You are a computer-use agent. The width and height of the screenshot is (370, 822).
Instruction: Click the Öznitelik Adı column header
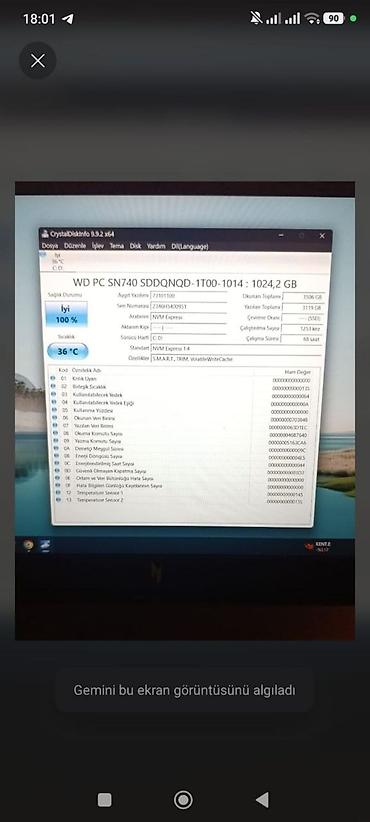[x=86, y=370]
